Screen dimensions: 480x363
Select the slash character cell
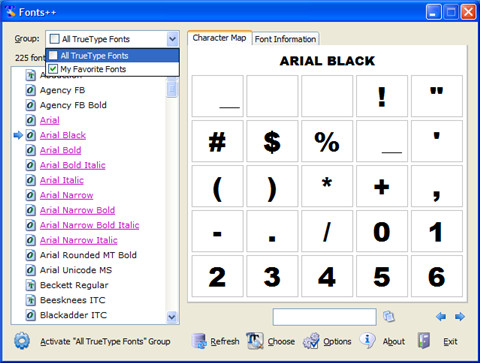pyautogui.click(x=327, y=231)
